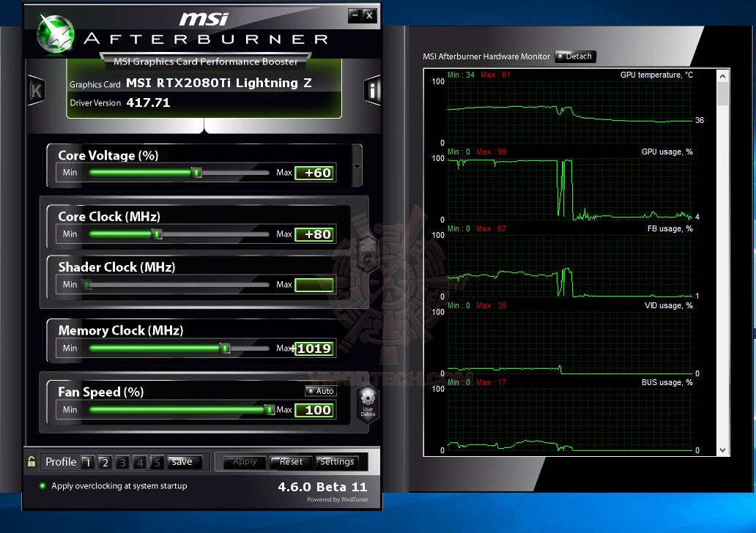Open the Kombustor K side button
This screenshot has width=756, height=533.
coord(36,90)
